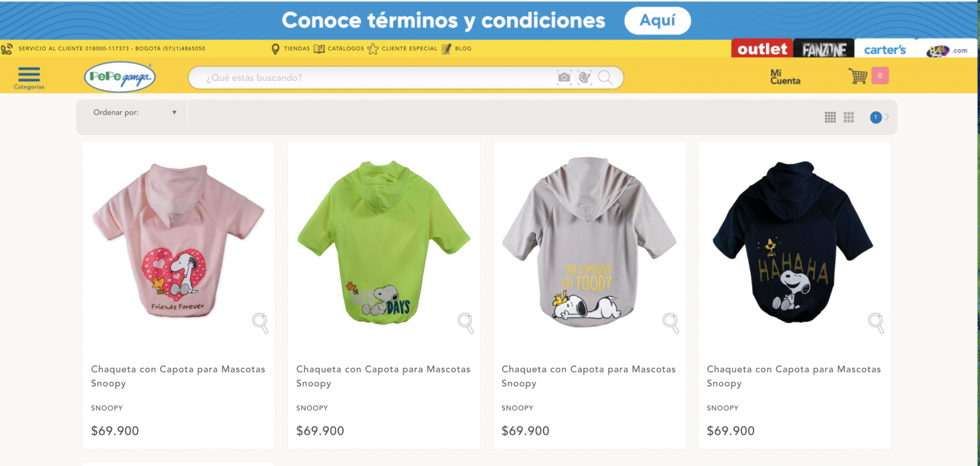Click the search magnifier icon
The width and height of the screenshot is (980, 466).
[605, 77]
